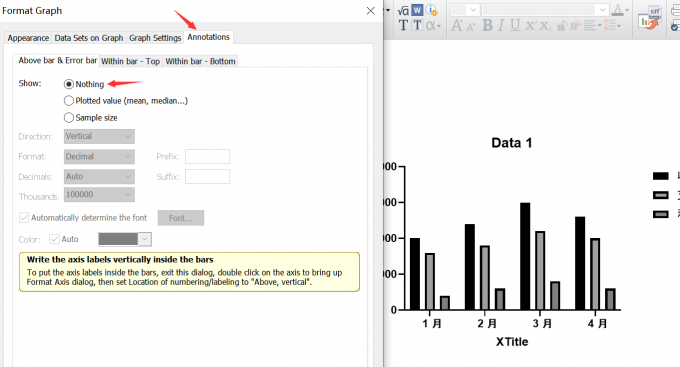Select the Data 1 graph title
Image resolution: width=680 pixels, height=367 pixels.
[x=512, y=143]
